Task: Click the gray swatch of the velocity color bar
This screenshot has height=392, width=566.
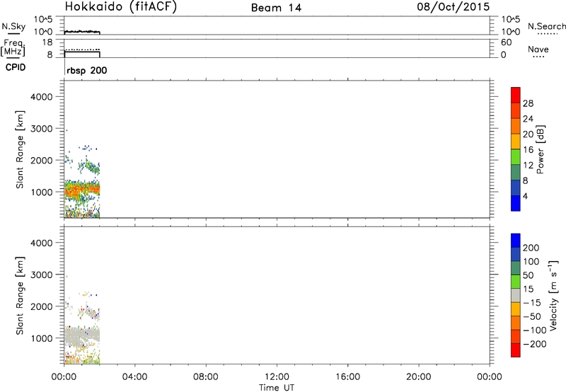Action: click(x=516, y=295)
